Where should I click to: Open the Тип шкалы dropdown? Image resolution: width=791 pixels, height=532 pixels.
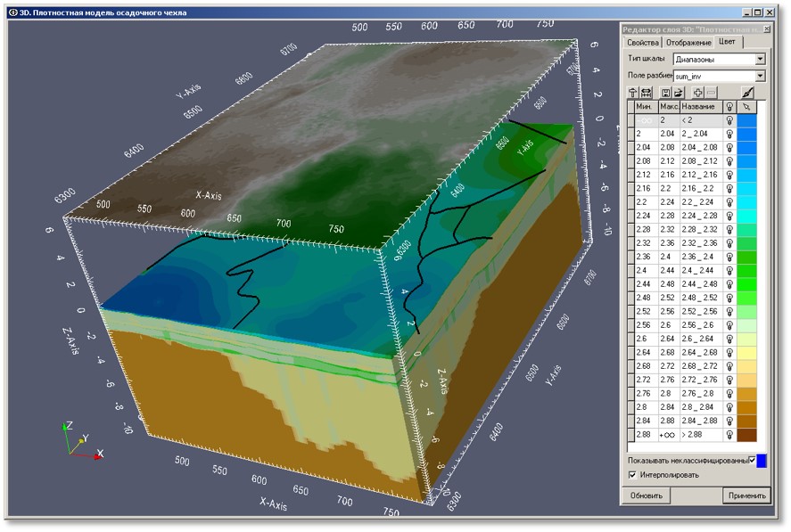[x=760, y=60]
